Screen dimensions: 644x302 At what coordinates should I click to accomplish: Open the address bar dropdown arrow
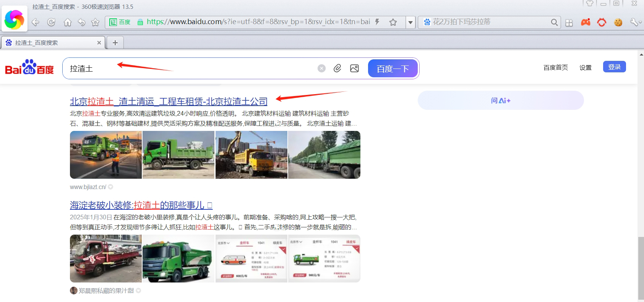[x=410, y=22]
